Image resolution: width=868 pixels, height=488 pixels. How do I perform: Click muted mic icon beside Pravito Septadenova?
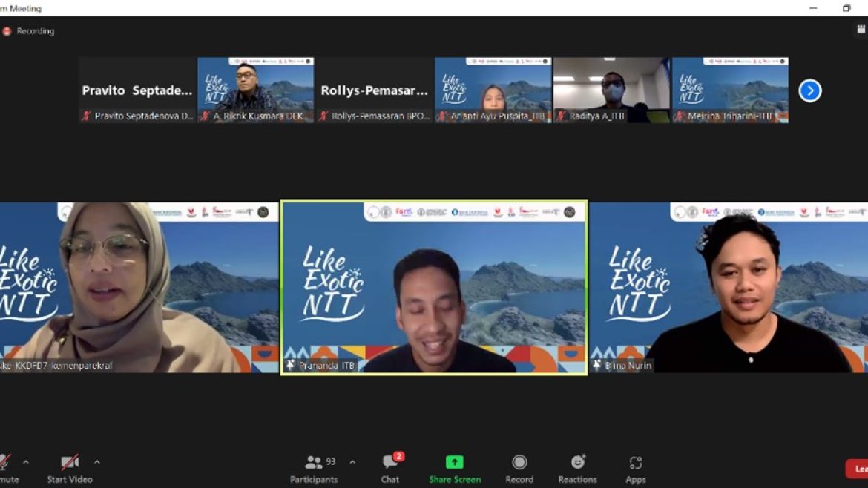click(86, 116)
